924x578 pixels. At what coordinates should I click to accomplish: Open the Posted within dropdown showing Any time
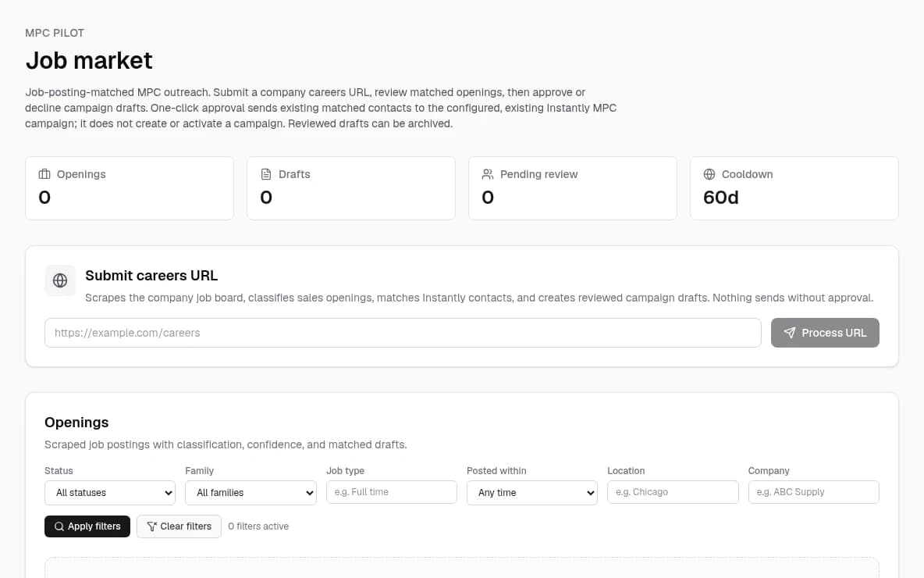[532, 493]
